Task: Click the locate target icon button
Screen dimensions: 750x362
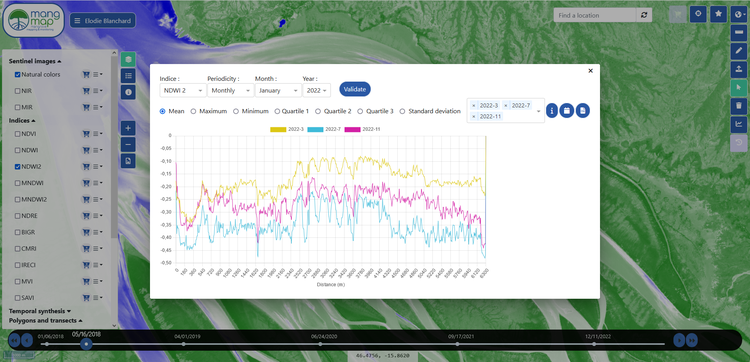Action: tap(698, 14)
